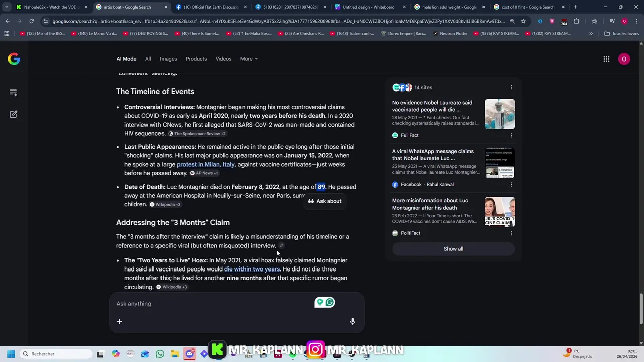Follow the die within two years link
Viewport: 644px width, 362px height.
point(252,269)
